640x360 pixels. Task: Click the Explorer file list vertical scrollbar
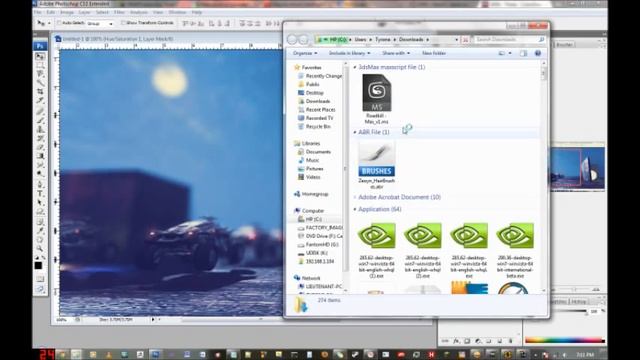pyautogui.click(x=543, y=176)
